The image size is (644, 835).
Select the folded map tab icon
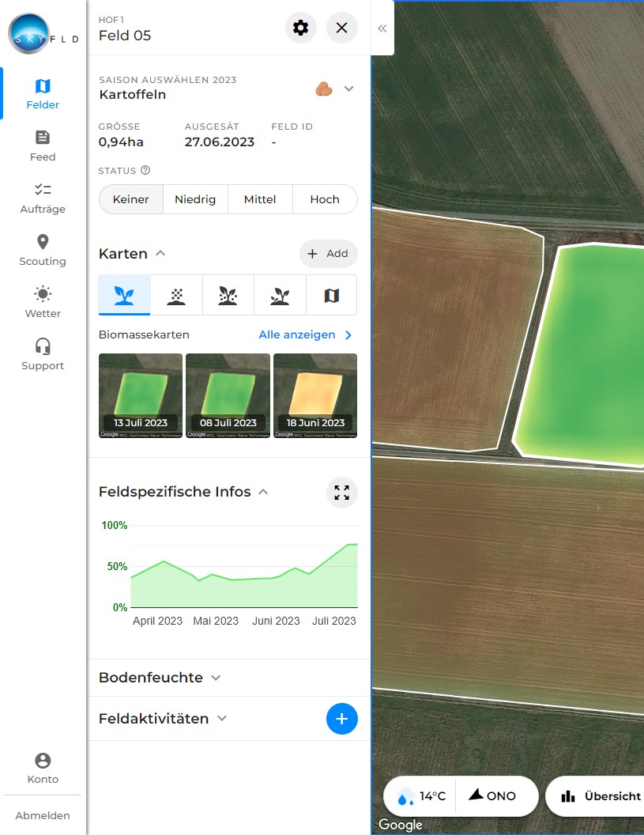pyautogui.click(x=332, y=295)
